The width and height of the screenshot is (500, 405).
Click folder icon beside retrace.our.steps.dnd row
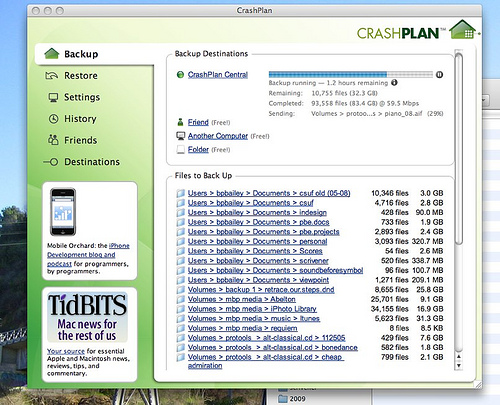[180, 290]
